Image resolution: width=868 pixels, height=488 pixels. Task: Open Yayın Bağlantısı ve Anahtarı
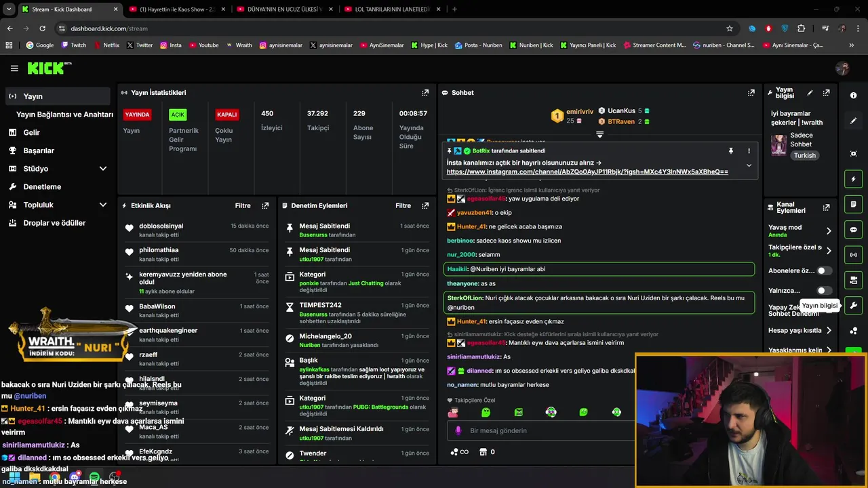(x=64, y=115)
